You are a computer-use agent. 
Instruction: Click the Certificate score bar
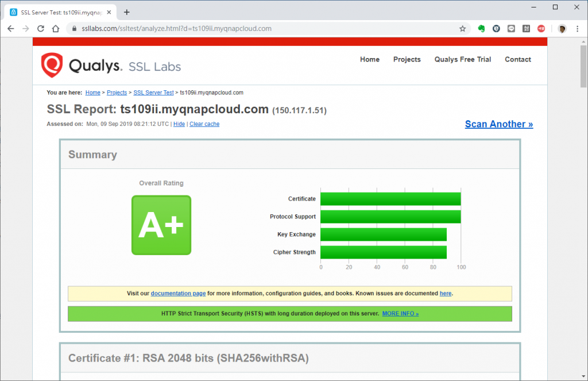390,199
